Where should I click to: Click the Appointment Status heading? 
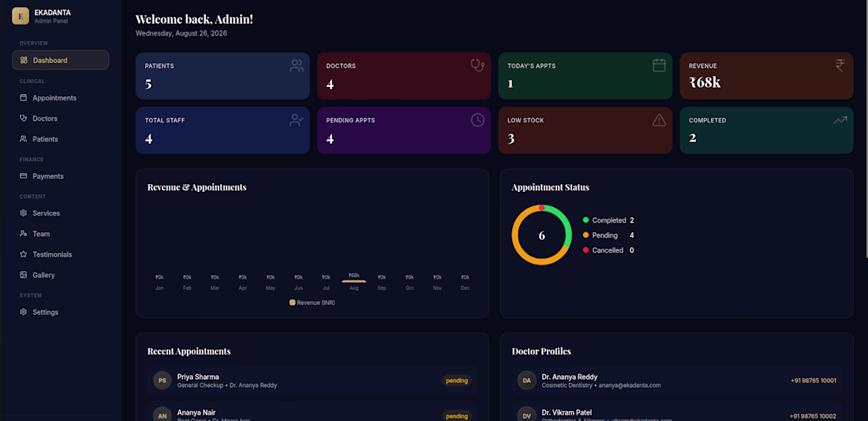tap(550, 187)
